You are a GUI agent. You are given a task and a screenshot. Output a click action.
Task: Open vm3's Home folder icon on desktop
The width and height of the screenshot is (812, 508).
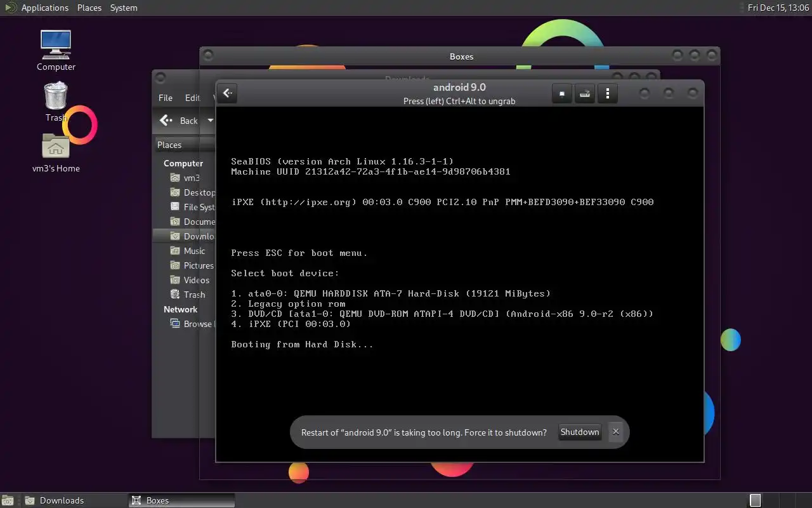pyautogui.click(x=56, y=153)
